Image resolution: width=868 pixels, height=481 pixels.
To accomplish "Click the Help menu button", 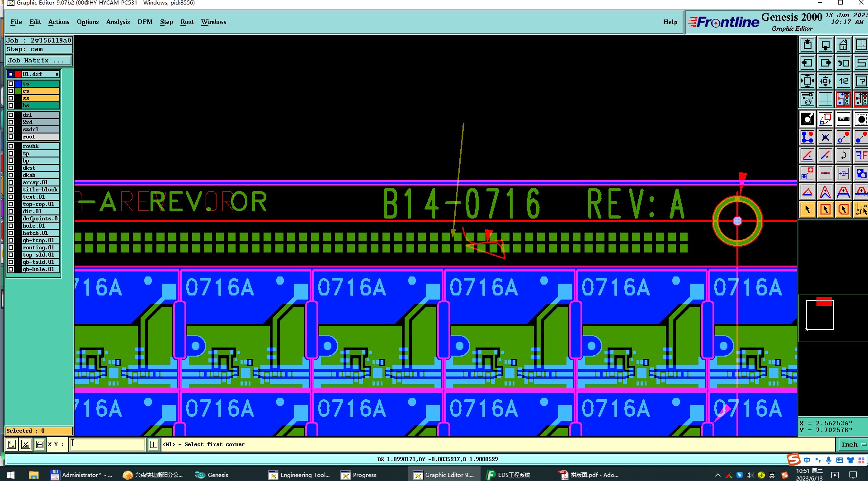I will [670, 22].
